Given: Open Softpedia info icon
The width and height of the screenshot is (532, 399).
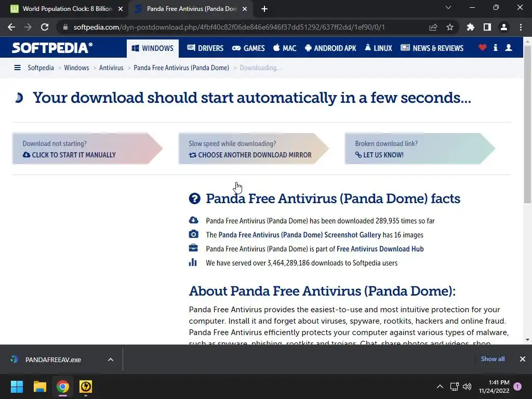Looking at the screenshot, I should (x=495, y=47).
